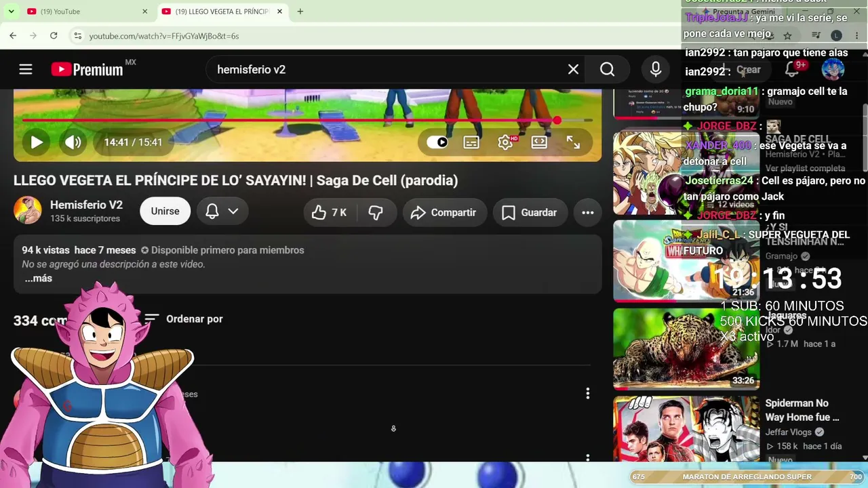Switch to theater mode
This screenshot has width=868, height=488.
tap(539, 142)
